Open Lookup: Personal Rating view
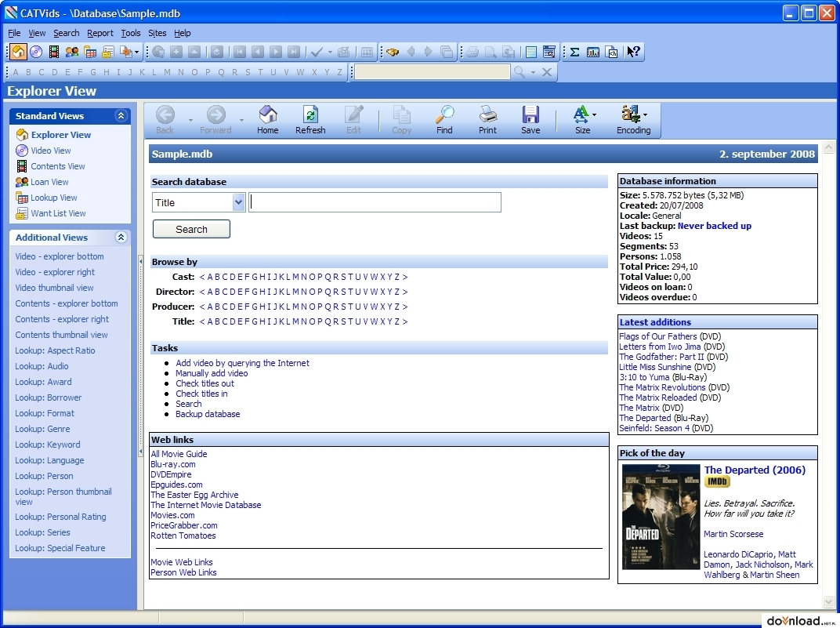The height and width of the screenshot is (628, 840). [x=60, y=517]
